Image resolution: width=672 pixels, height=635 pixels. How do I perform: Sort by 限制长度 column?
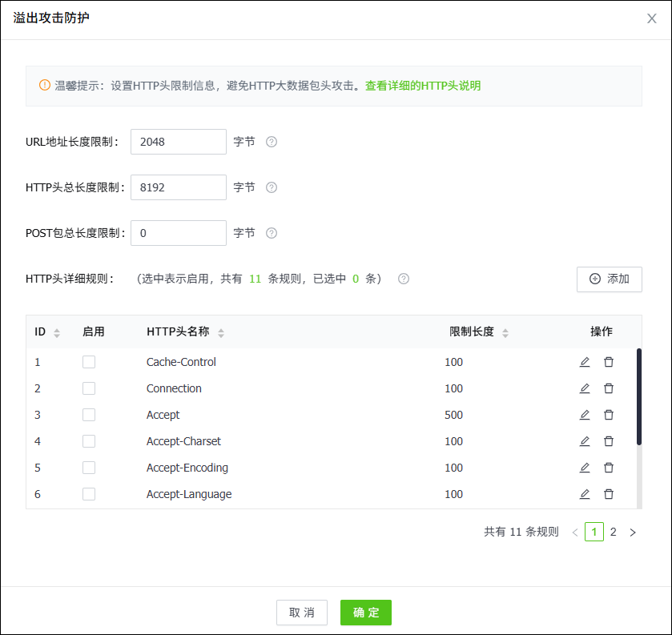pyautogui.click(x=505, y=332)
